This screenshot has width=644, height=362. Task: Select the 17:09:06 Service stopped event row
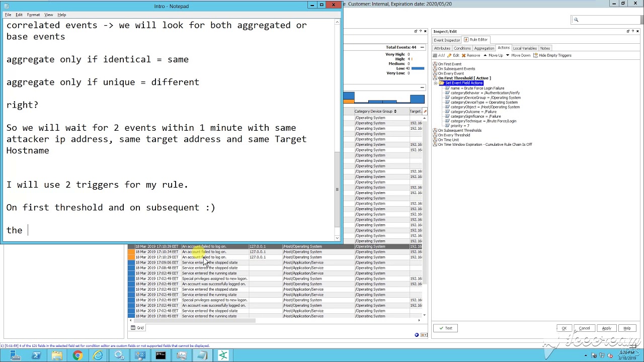click(277, 262)
